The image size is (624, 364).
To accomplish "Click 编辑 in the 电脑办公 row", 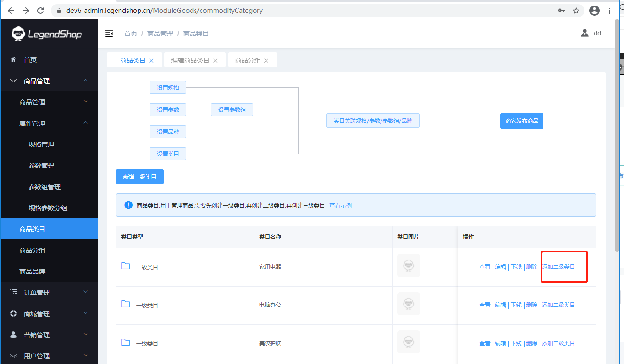I will 500,305.
